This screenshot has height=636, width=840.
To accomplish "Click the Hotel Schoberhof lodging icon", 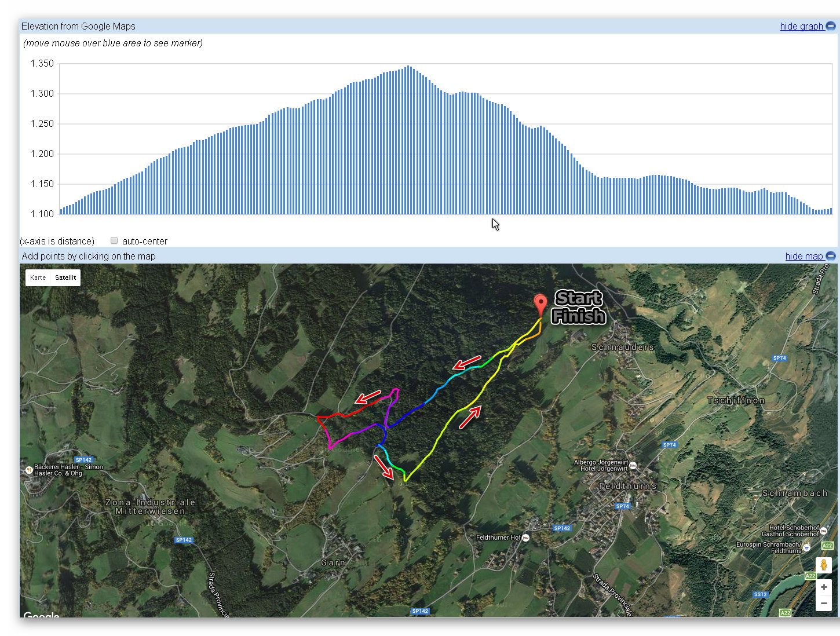I will 823,531.
